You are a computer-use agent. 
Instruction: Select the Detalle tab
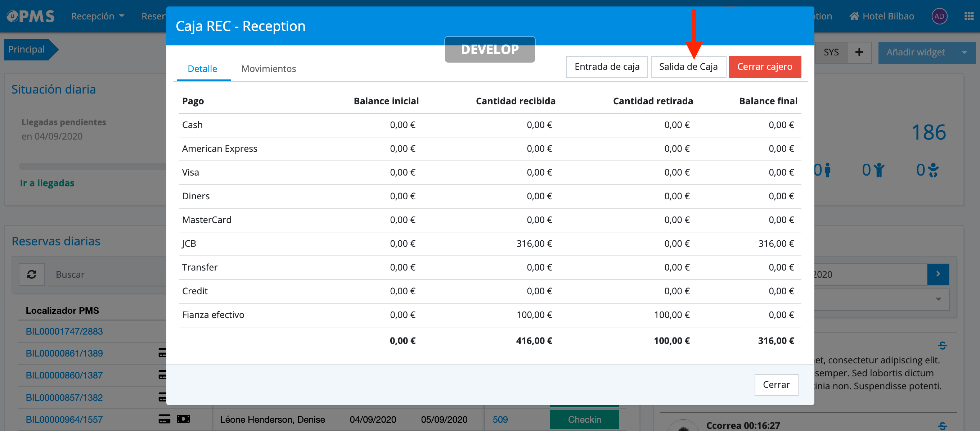[x=202, y=69]
